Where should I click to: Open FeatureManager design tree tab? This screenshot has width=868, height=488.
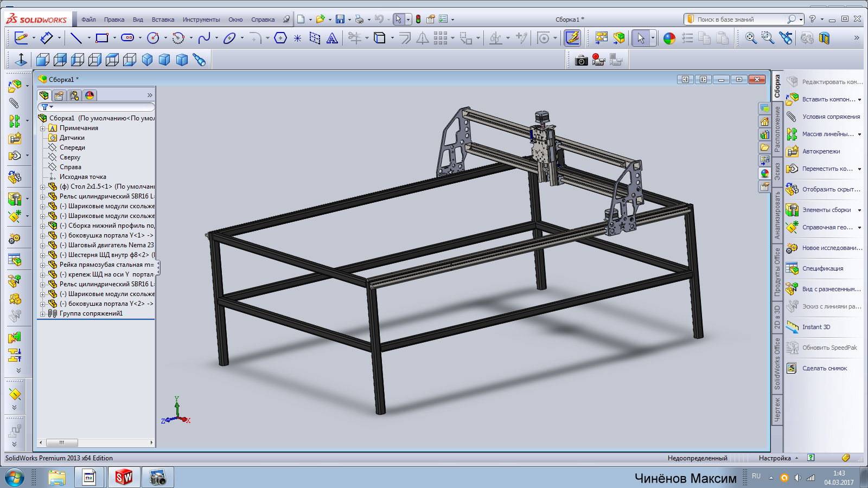point(44,95)
